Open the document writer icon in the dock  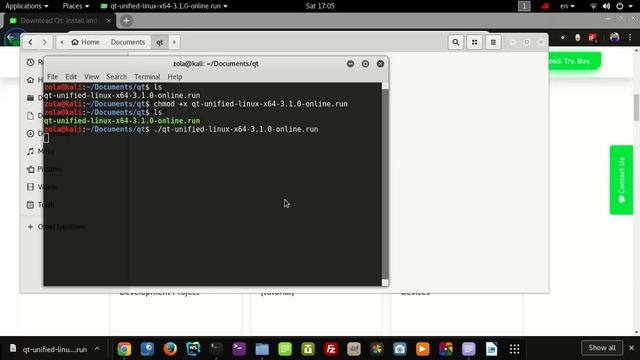[491, 349]
